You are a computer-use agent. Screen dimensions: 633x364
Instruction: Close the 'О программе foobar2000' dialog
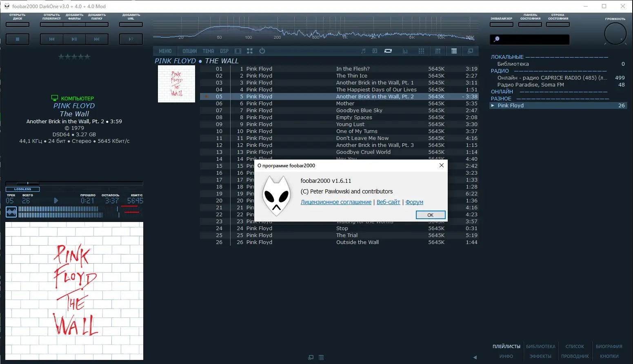pos(441,165)
